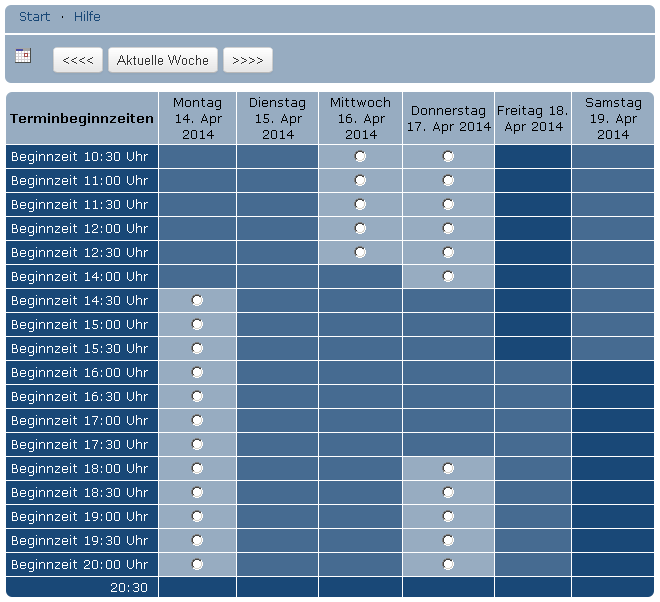Click the Freitag 18. Apr 2014 column header
The height and width of the screenshot is (602, 660).
click(532, 119)
